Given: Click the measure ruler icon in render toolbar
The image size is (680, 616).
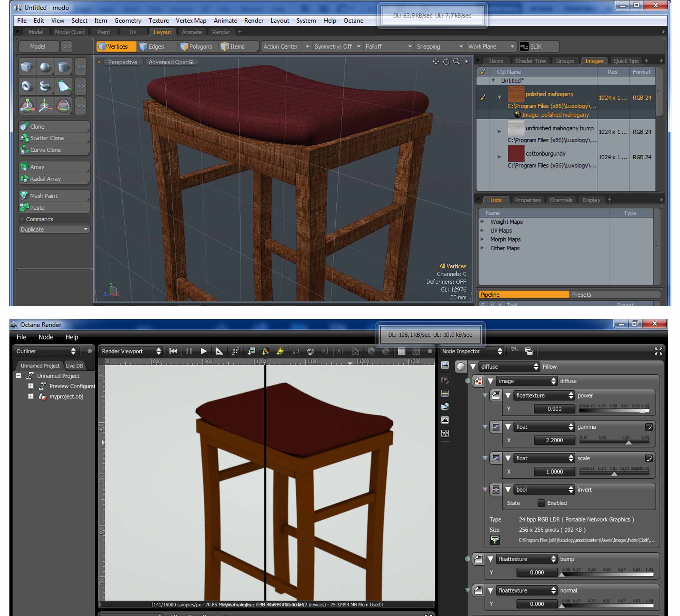Looking at the screenshot, I should pos(219,351).
